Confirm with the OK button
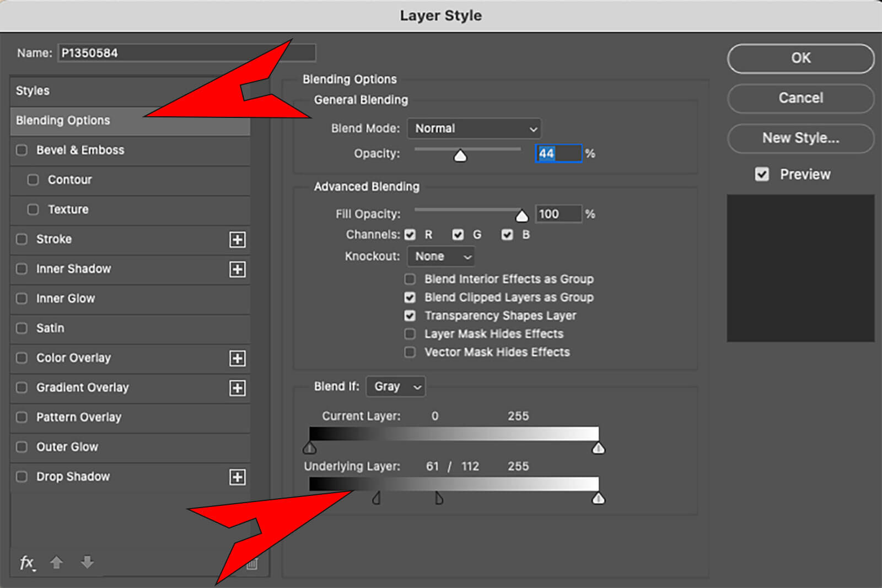 click(x=801, y=58)
